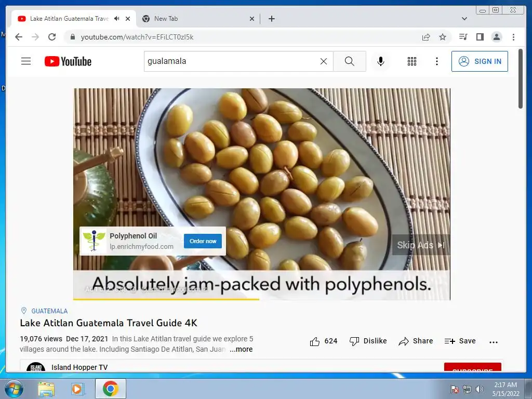Open the volume tray icon

click(480, 389)
